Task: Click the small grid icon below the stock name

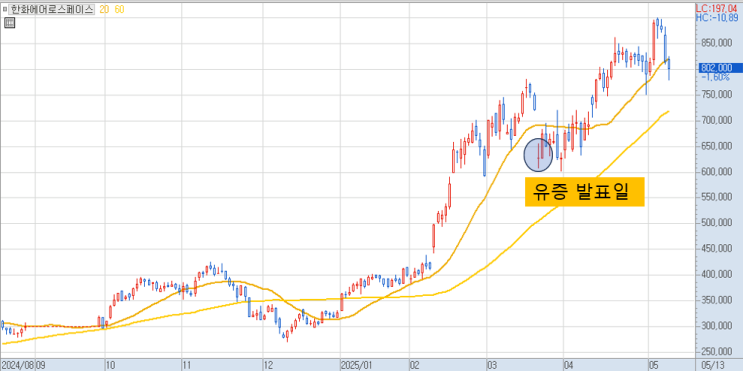Action: (x=9, y=22)
